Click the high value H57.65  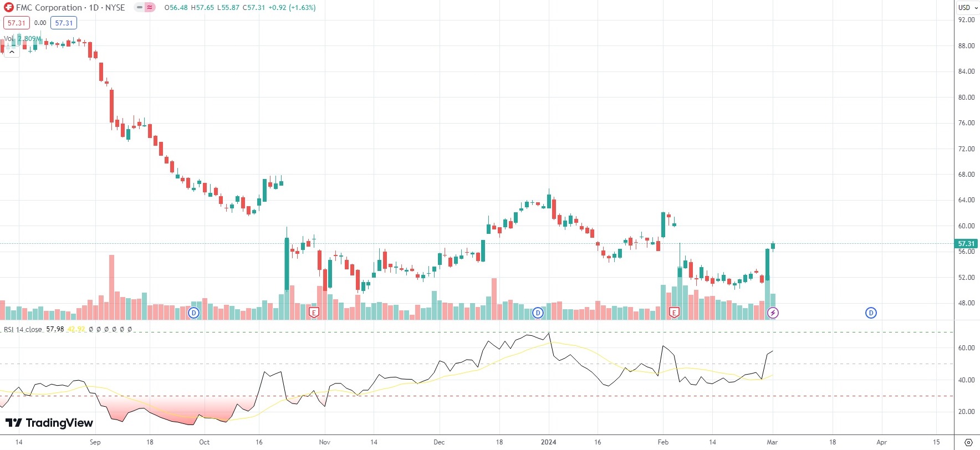click(x=202, y=8)
